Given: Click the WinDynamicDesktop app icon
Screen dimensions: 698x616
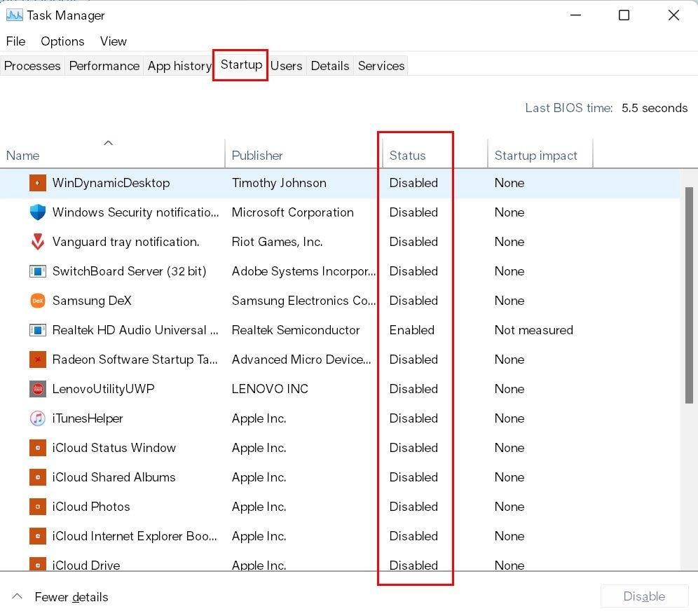Looking at the screenshot, I should click(38, 183).
